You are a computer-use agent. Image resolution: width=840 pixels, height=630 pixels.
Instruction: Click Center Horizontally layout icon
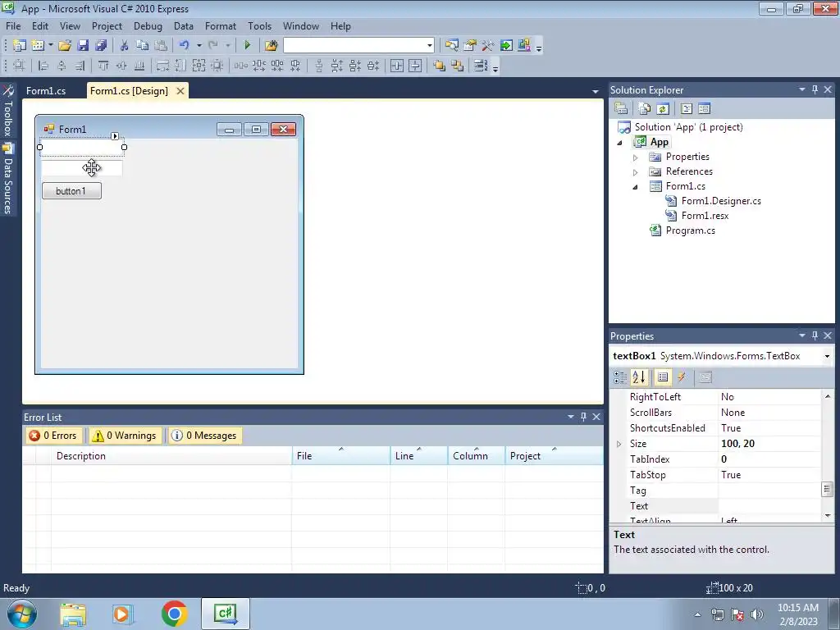pos(397,66)
